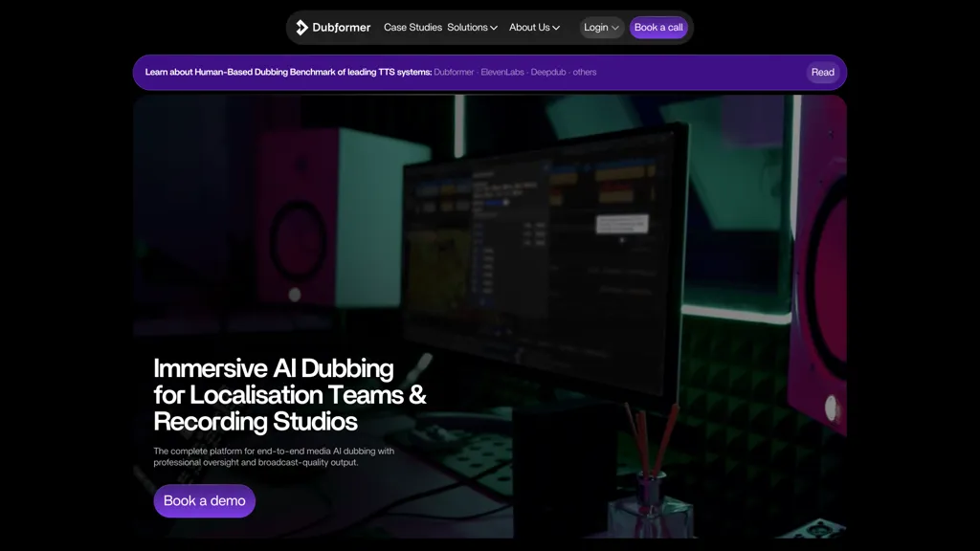Click the chevron next to Solutions

[495, 28]
